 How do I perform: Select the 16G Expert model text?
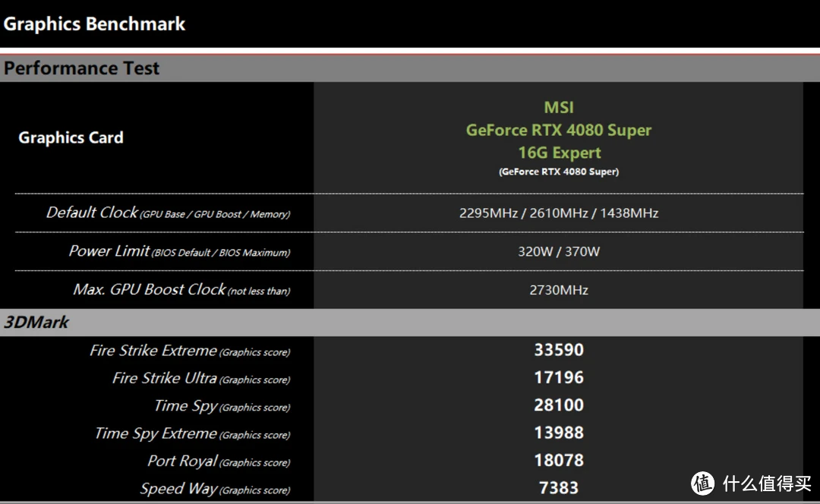(x=559, y=153)
